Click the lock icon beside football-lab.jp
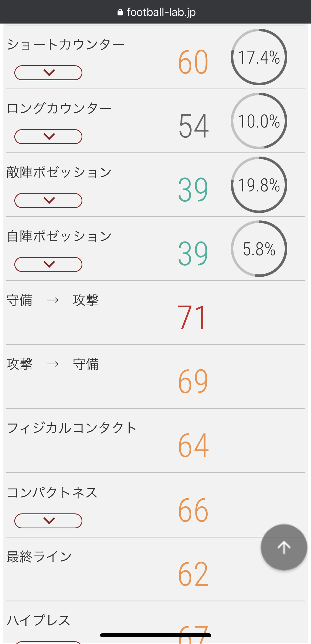Image resolution: width=311 pixels, height=644 pixels. pos(120,12)
